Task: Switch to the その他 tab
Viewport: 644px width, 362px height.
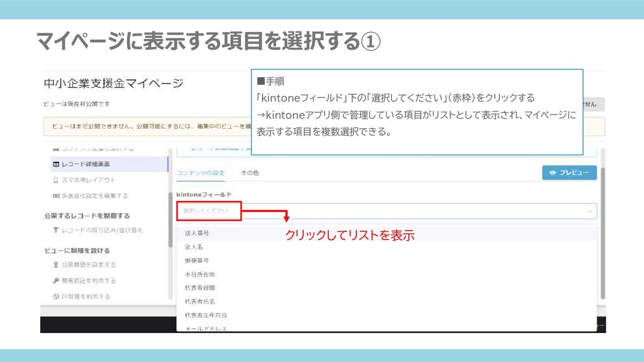Action: [x=250, y=173]
